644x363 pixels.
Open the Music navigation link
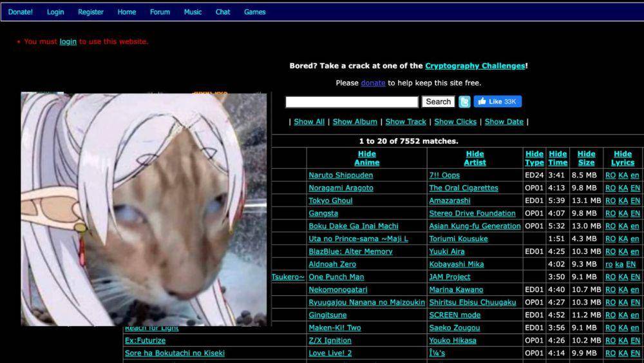coord(193,12)
